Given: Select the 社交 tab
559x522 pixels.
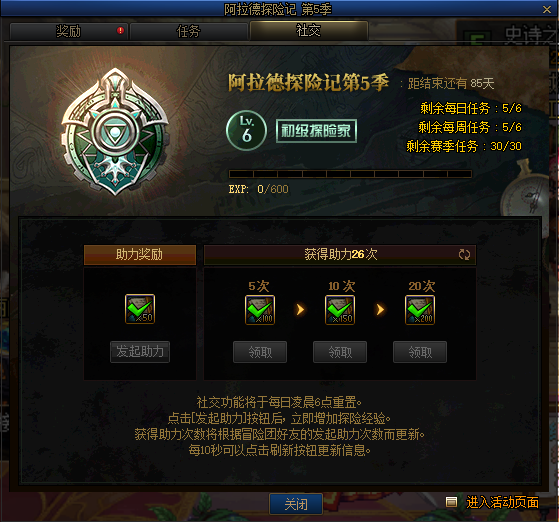Looking at the screenshot, I should pyautogui.click(x=309, y=30).
